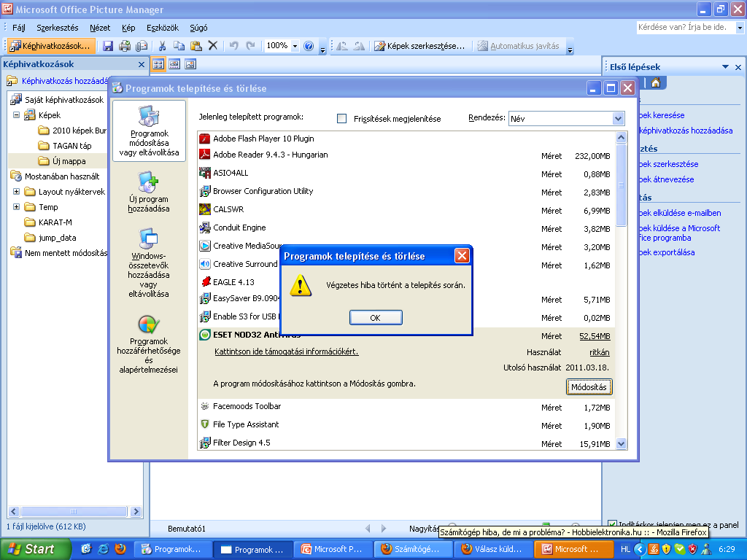Open the Eszközök menu
This screenshot has height=560, width=747.
[x=163, y=28]
